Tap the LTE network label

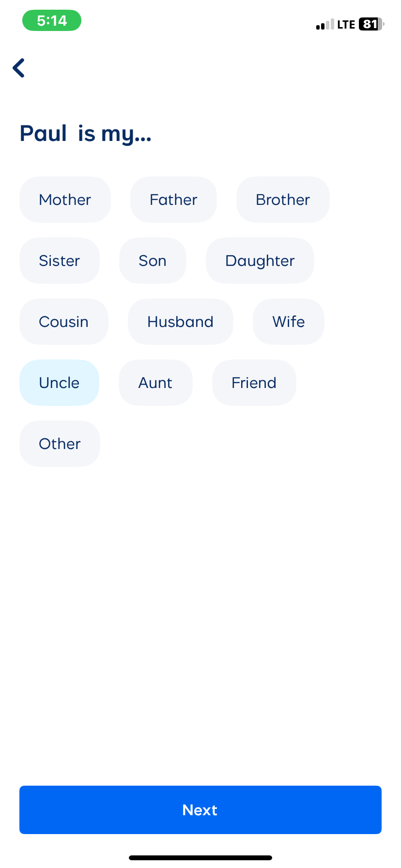[346, 25]
